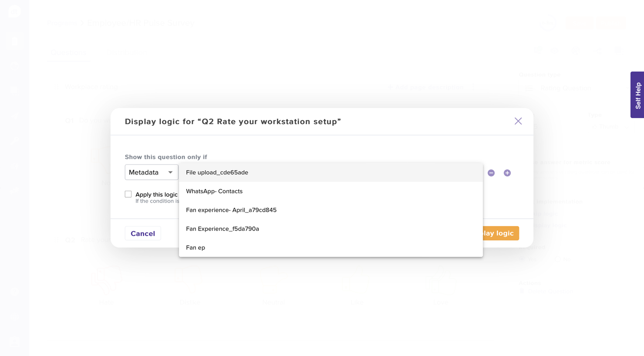
Task: Switch to the Distribution tab
Action: pyautogui.click(x=127, y=53)
